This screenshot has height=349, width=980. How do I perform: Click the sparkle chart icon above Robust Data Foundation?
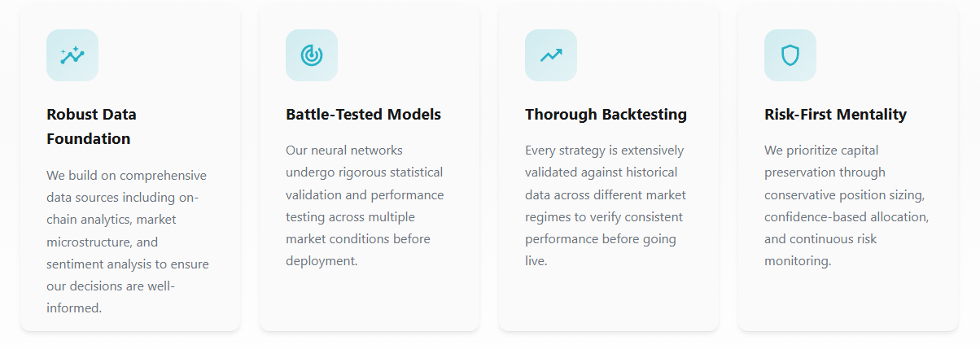[x=72, y=55]
